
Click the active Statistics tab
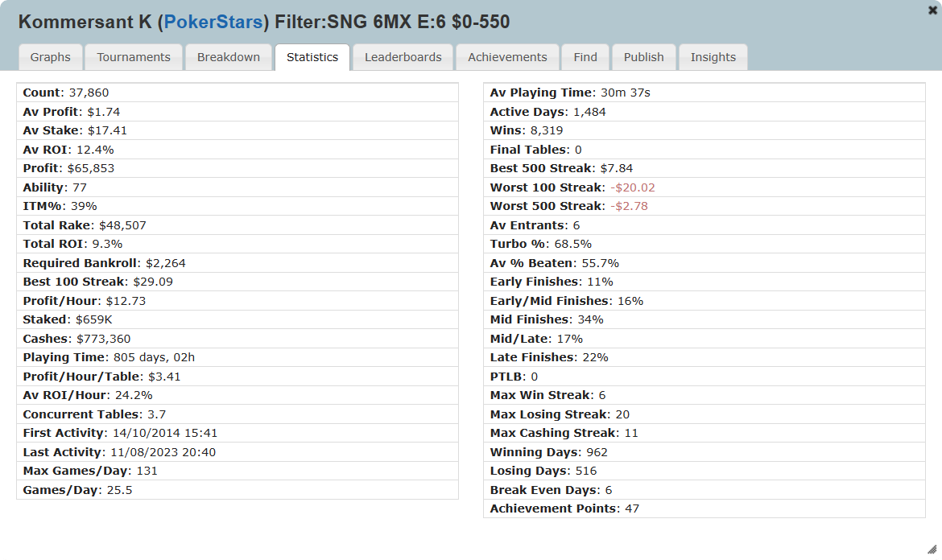(312, 57)
